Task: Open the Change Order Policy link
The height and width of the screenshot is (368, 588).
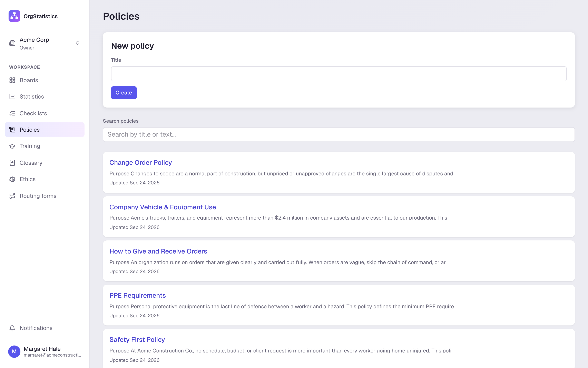Action: tap(140, 163)
